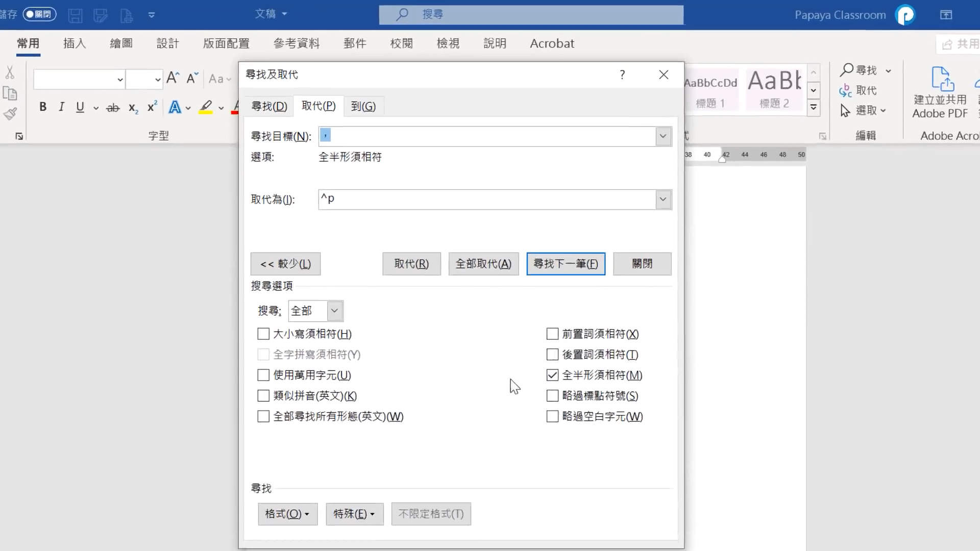Image resolution: width=980 pixels, height=551 pixels.
Task: Apply strikethrough text formatting
Action: point(113,108)
